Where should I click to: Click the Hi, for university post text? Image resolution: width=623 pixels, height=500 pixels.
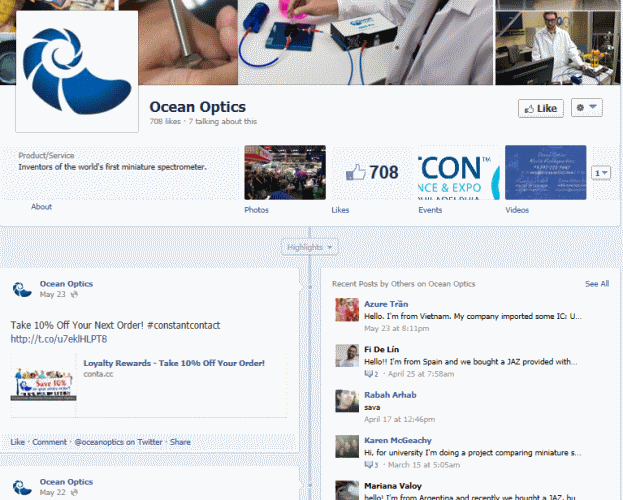[x=473, y=453]
